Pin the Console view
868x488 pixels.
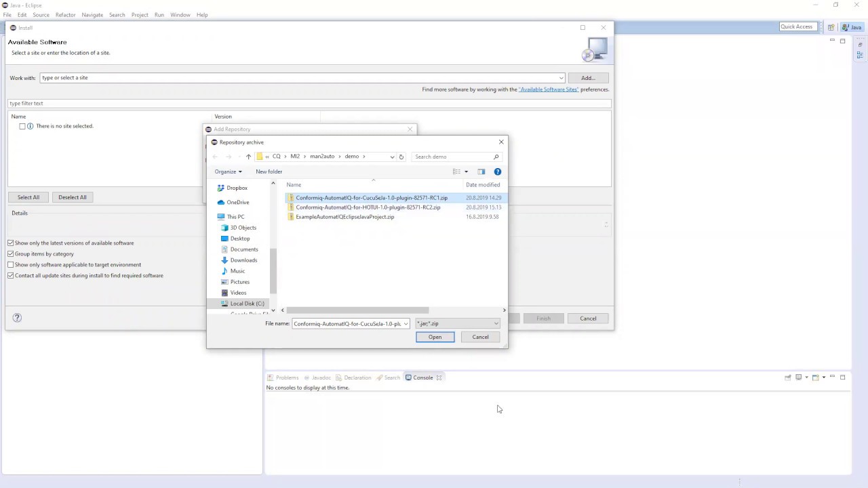point(788,378)
